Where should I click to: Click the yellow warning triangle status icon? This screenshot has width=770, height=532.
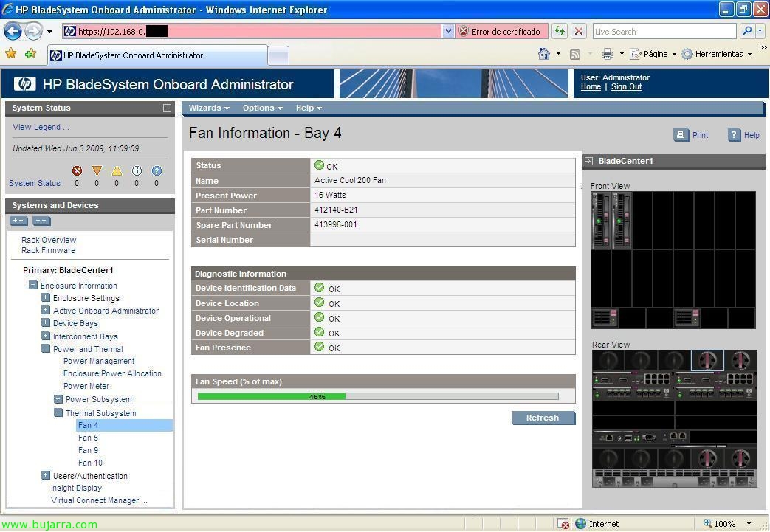point(97,170)
